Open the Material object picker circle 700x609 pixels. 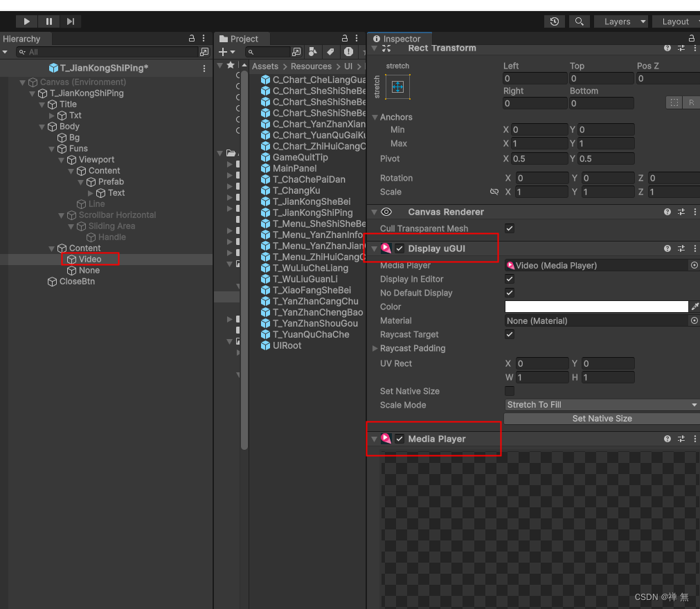[x=694, y=320]
